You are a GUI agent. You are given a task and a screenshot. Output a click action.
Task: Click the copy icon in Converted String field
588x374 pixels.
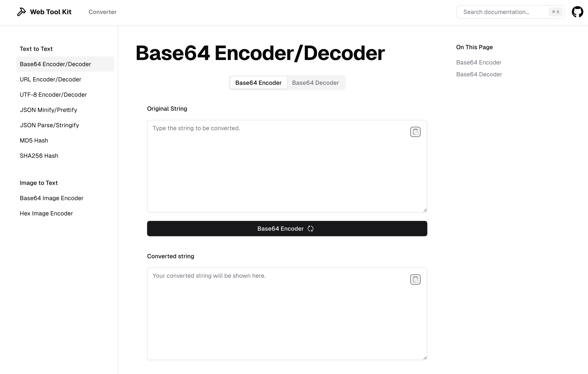click(415, 279)
